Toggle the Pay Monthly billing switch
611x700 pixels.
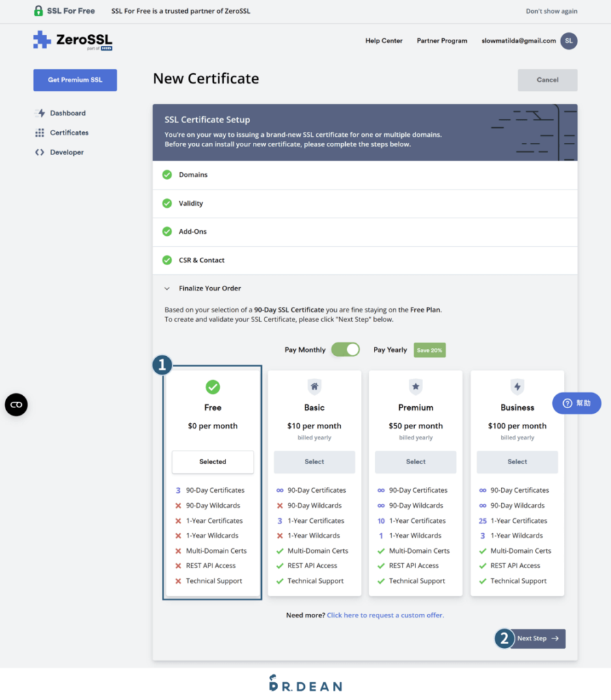(x=345, y=349)
